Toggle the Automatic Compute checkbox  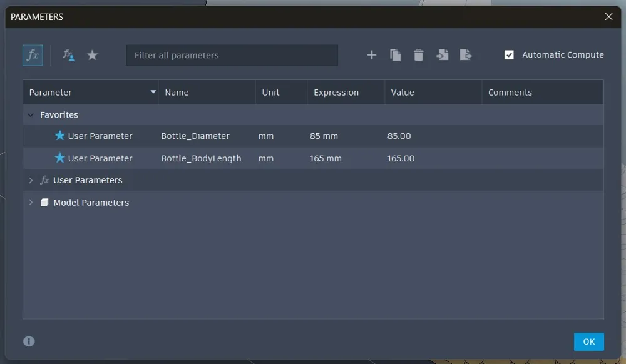(509, 55)
